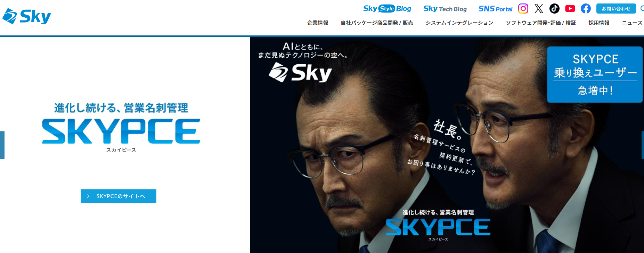Open the TikTok icon link
The image size is (644, 253).
tap(554, 8)
